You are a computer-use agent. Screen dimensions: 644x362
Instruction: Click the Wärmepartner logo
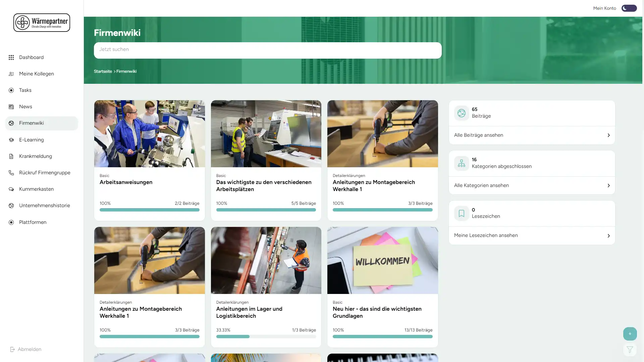(x=42, y=22)
